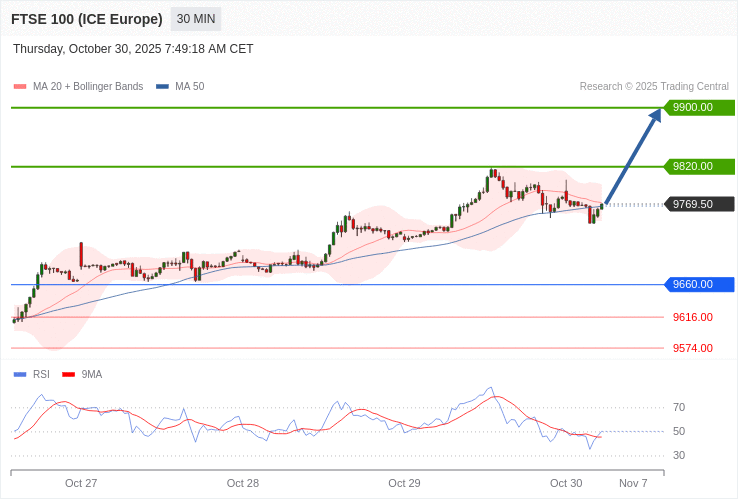Click the dark 9769.50 current price tag
Viewport: 738px width, 500px height.
(699, 204)
